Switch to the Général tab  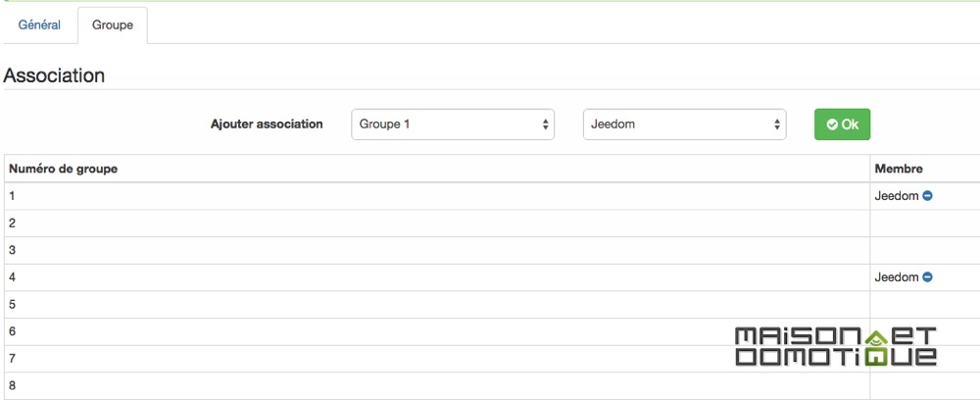pos(39,25)
